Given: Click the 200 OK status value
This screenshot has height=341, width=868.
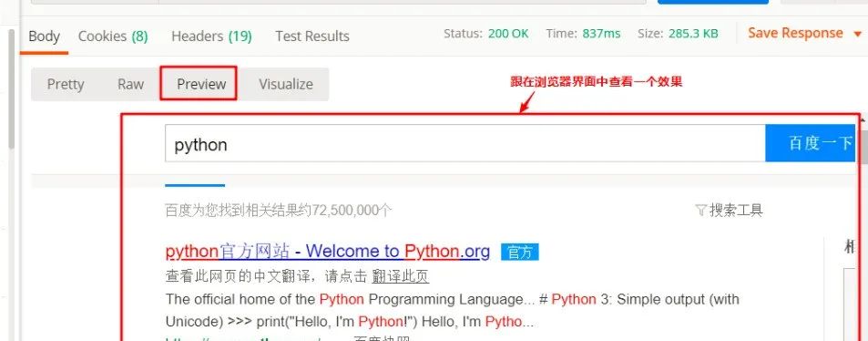Looking at the screenshot, I should [x=508, y=33].
